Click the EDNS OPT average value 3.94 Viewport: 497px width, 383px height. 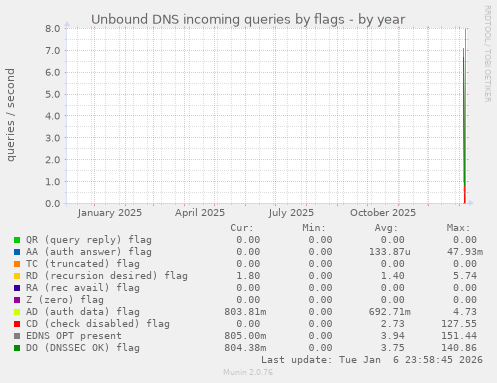(392, 336)
